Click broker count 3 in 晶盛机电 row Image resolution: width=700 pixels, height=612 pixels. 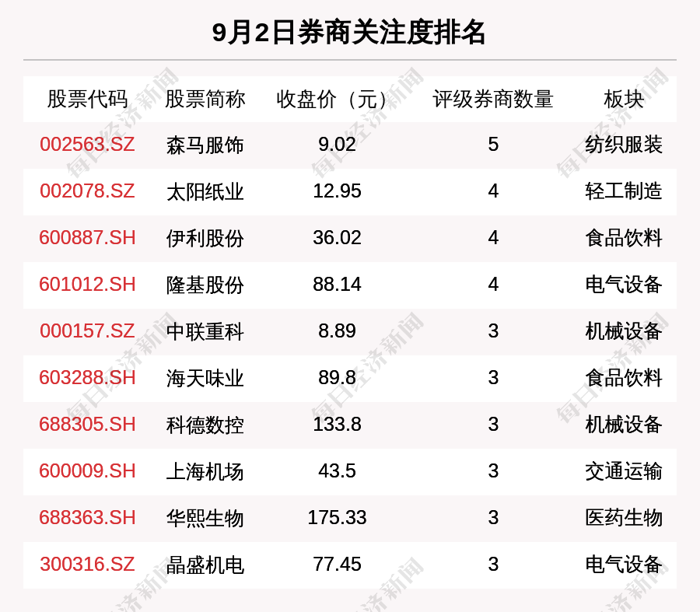[x=493, y=565]
